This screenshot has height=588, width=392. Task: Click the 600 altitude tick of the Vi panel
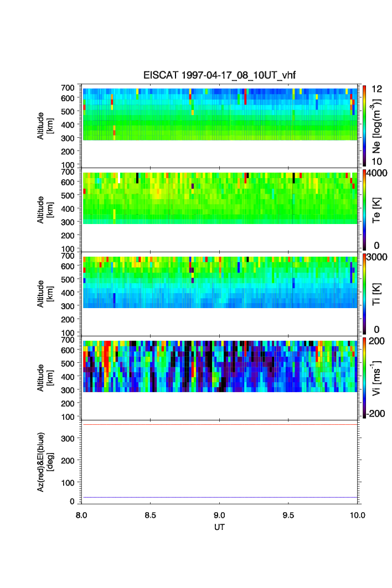coord(68,350)
